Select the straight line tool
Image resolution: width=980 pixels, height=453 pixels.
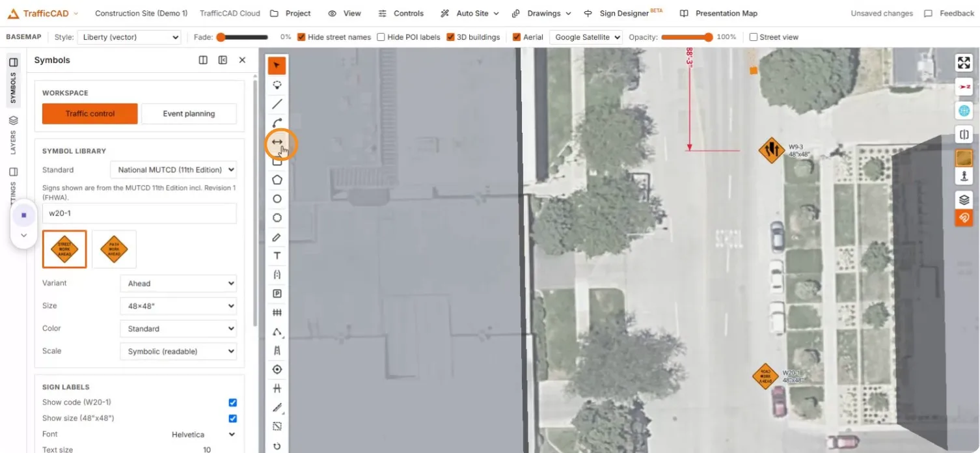point(277,103)
